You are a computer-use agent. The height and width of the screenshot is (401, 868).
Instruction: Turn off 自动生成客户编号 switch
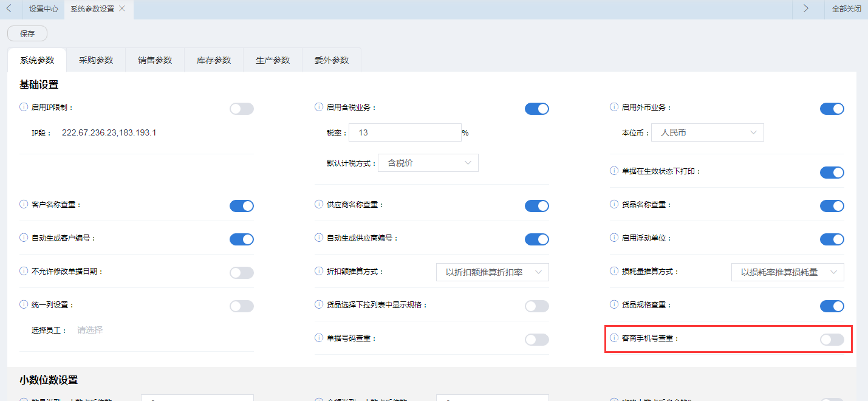click(242, 239)
